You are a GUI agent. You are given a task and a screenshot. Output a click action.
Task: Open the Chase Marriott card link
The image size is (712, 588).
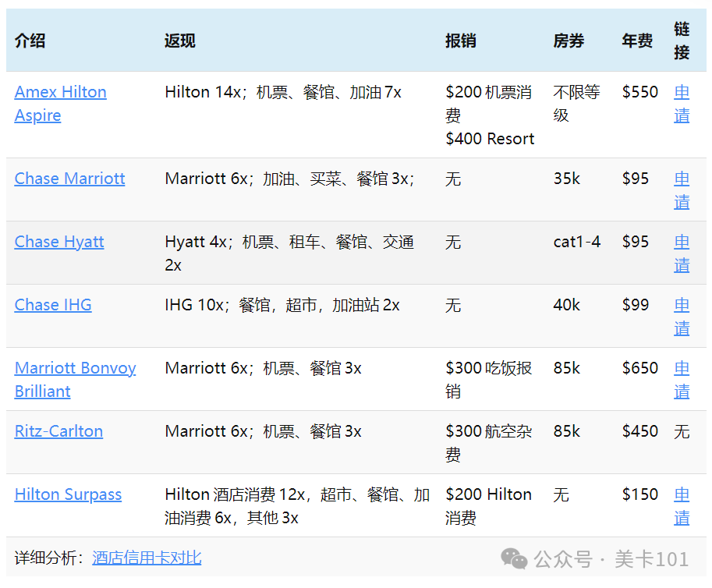pos(69,179)
